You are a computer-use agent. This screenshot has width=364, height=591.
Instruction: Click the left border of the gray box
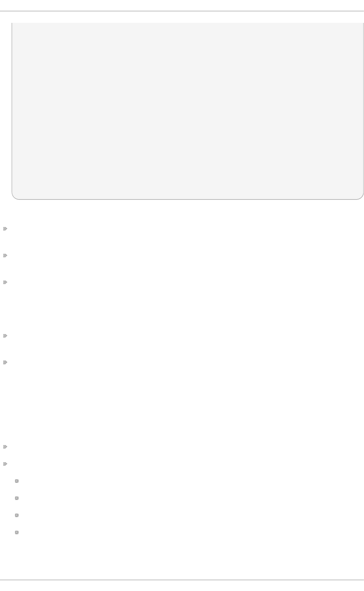point(12,108)
